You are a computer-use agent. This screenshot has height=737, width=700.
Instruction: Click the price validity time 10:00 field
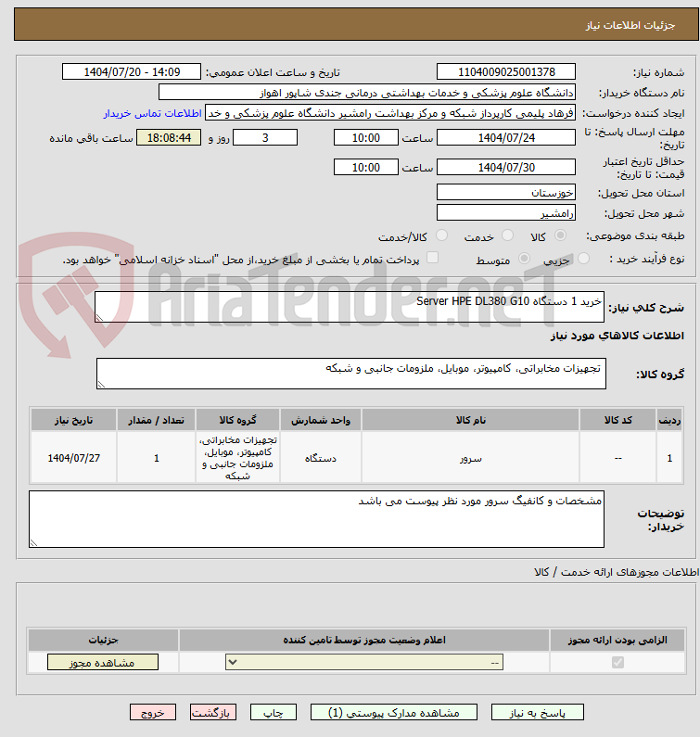365,167
